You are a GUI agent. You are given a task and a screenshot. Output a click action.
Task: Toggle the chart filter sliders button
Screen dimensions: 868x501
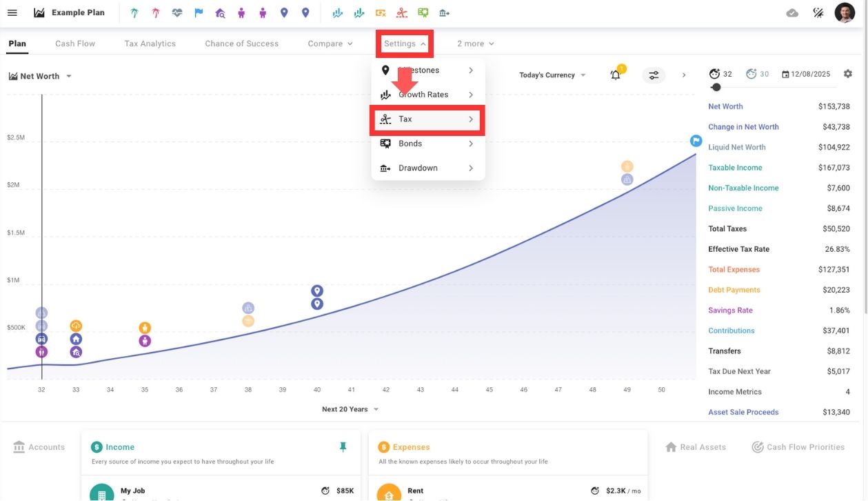coord(654,75)
